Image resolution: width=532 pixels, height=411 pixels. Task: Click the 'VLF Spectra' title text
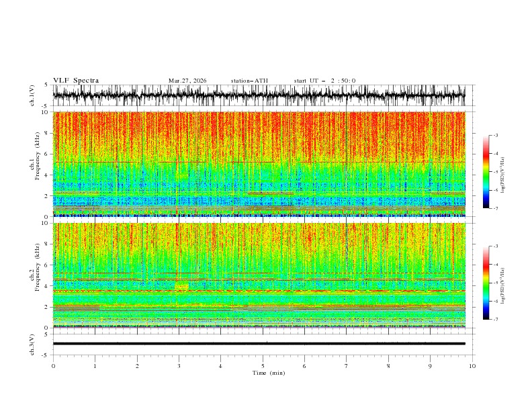point(76,81)
